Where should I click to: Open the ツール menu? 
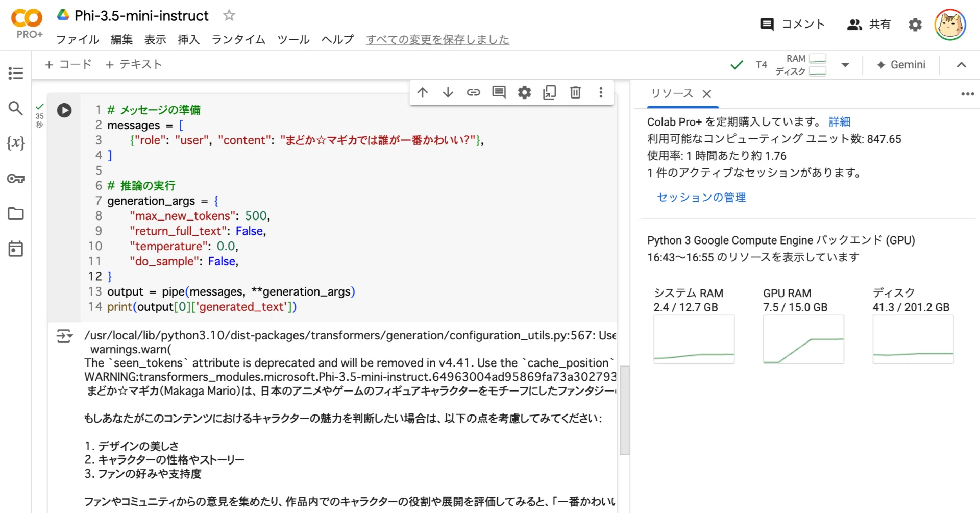[x=293, y=39]
